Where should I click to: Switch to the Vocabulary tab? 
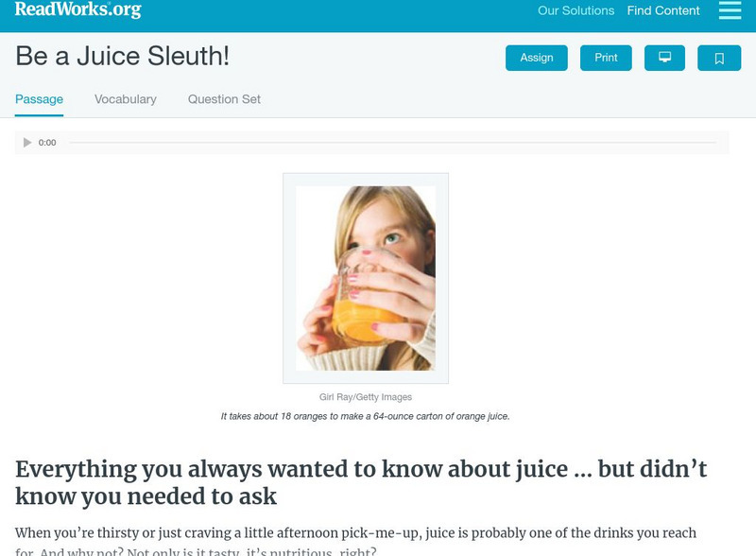(125, 98)
